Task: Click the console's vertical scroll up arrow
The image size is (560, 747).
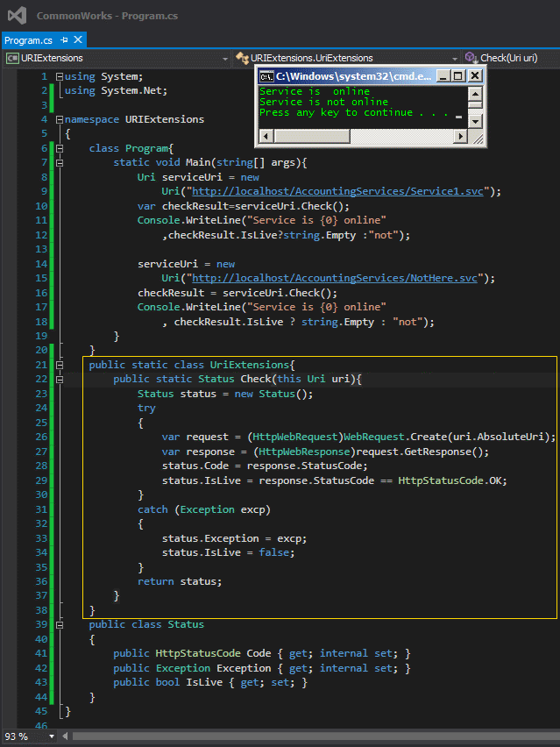Action: click(x=475, y=92)
